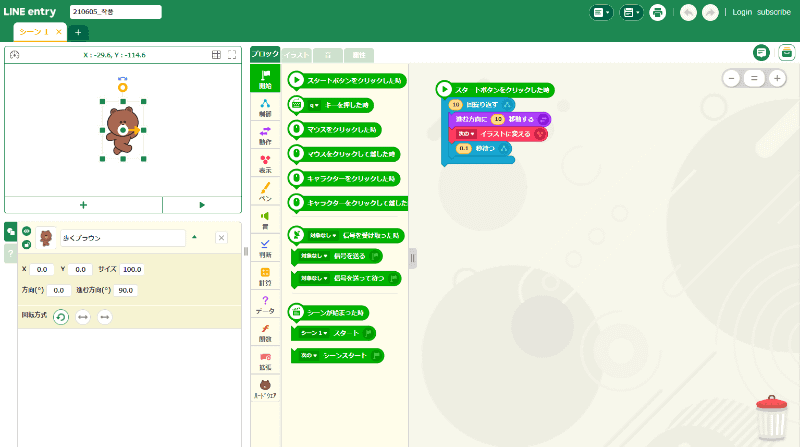Open the Calculation block category
Image resolution: width=800 pixels, height=447 pixels.
tap(265, 276)
